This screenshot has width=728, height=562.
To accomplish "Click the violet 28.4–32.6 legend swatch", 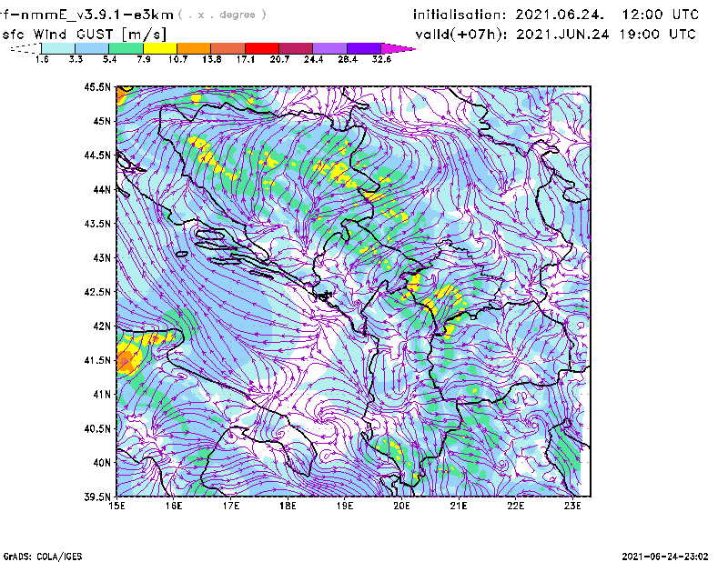I will click(364, 48).
